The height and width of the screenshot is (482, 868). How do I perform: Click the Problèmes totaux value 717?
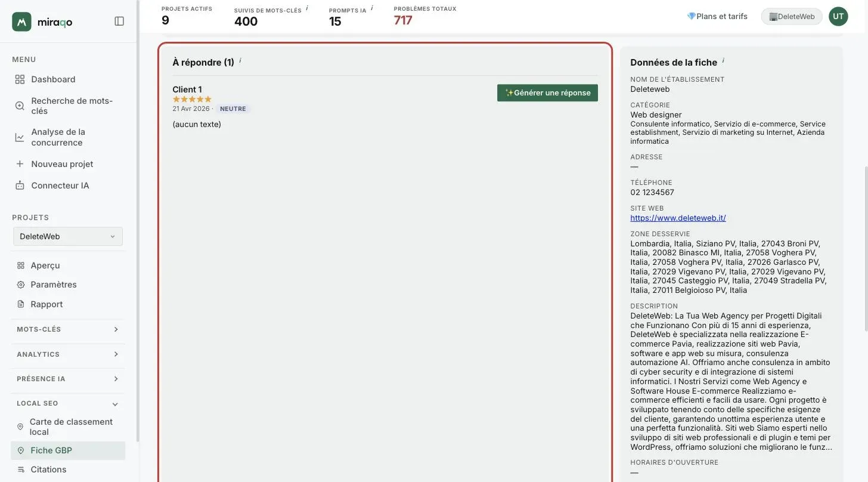pyautogui.click(x=403, y=20)
